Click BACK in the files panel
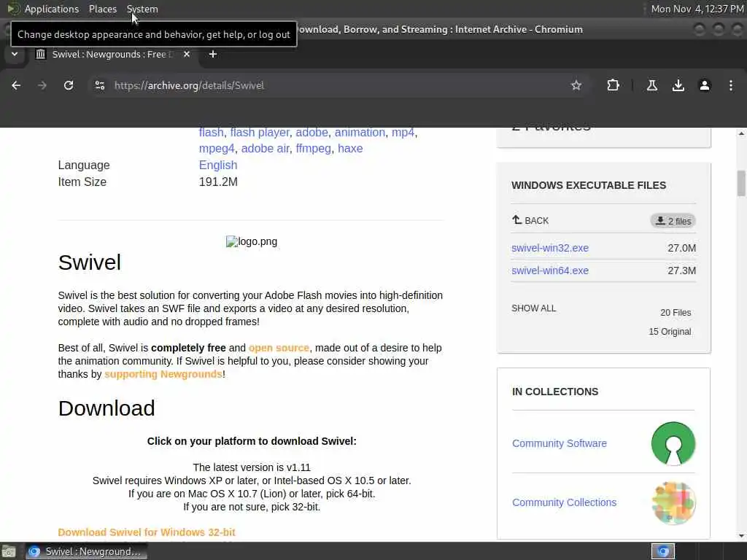747x560 pixels. coord(530,220)
